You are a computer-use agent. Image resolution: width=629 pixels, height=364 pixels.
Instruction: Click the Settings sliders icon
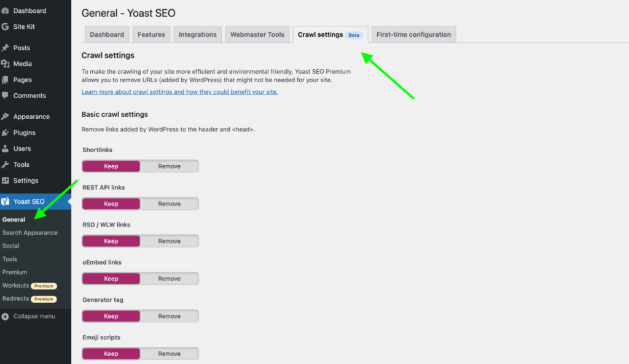pos(5,180)
